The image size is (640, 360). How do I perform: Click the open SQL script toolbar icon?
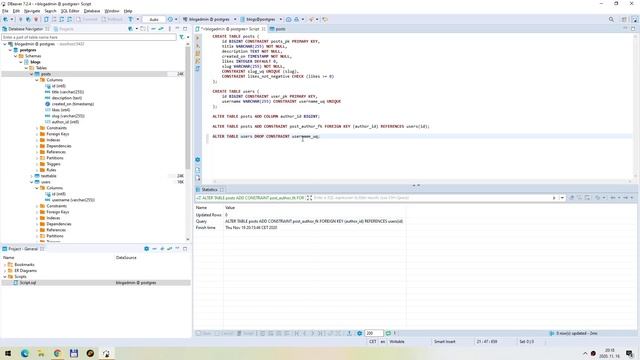click(46, 19)
